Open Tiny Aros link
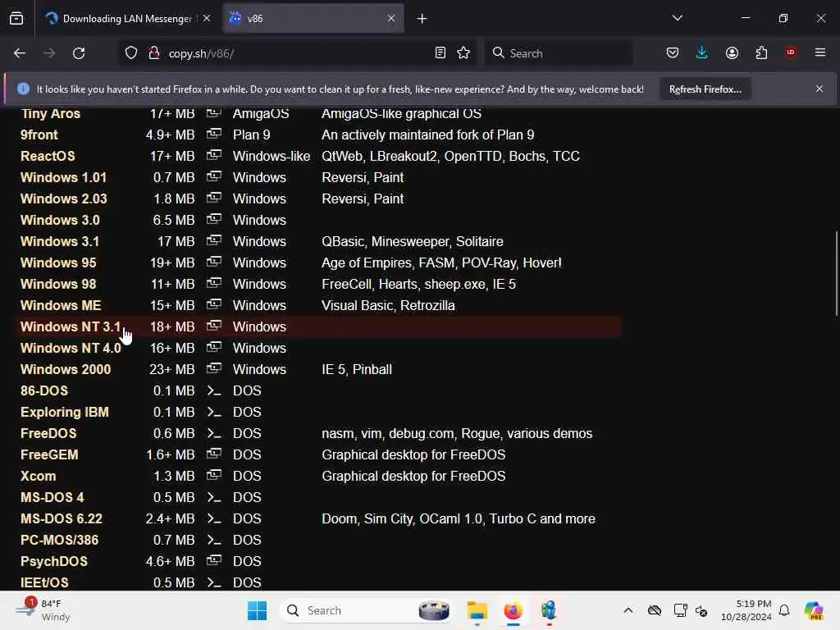840x630 pixels. pyautogui.click(x=50, y=113)
